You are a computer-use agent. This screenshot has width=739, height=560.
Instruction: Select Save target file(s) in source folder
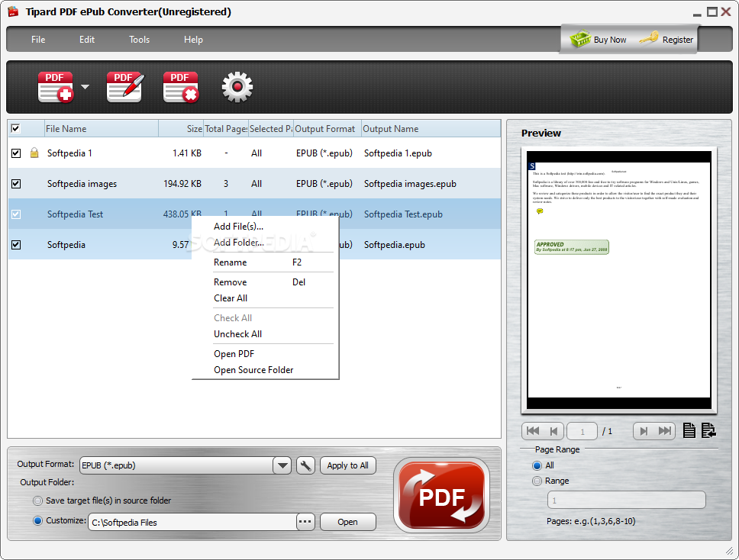pos(37,500)
